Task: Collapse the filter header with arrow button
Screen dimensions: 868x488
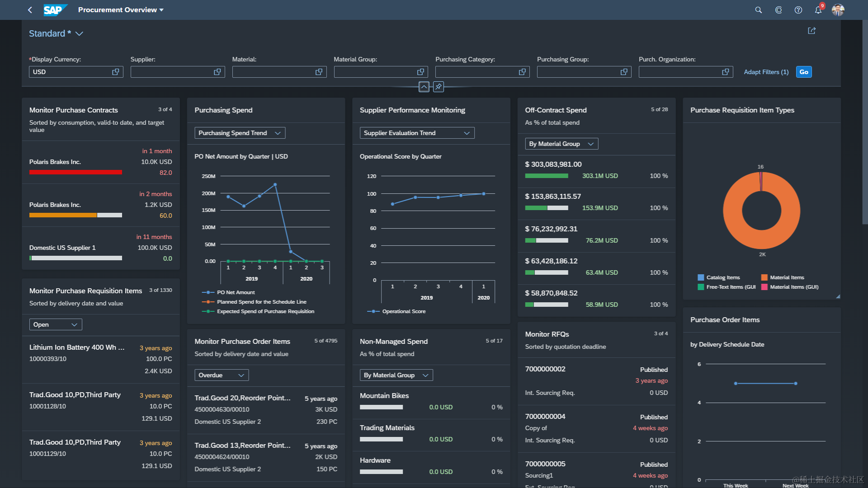Action: point(424,87)
